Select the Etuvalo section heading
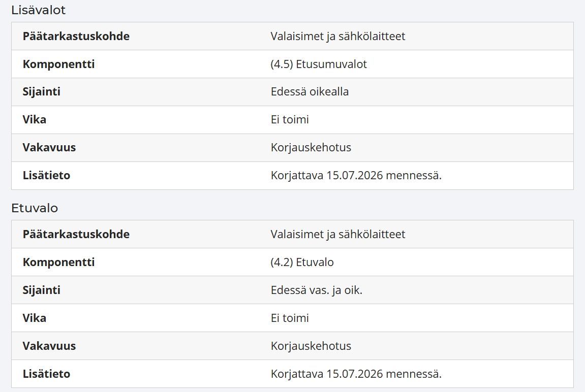 [35, 208]
